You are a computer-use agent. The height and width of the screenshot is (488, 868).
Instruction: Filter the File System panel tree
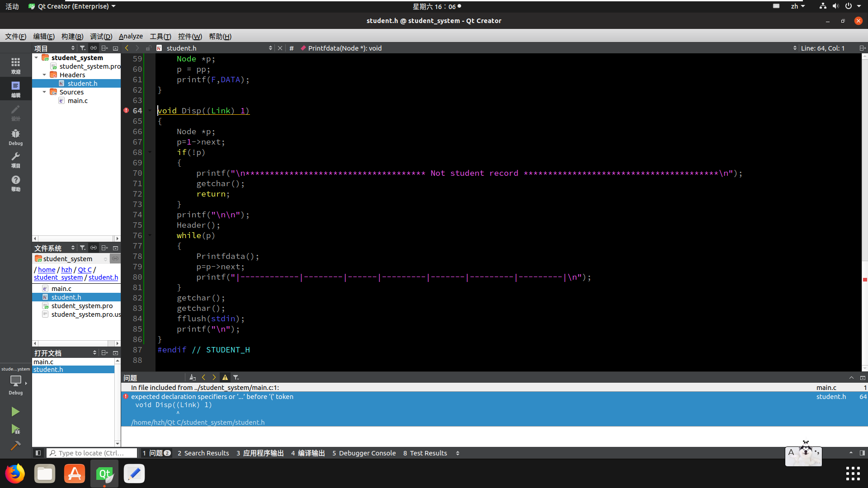pyautogui.click(x=83, y=248)
